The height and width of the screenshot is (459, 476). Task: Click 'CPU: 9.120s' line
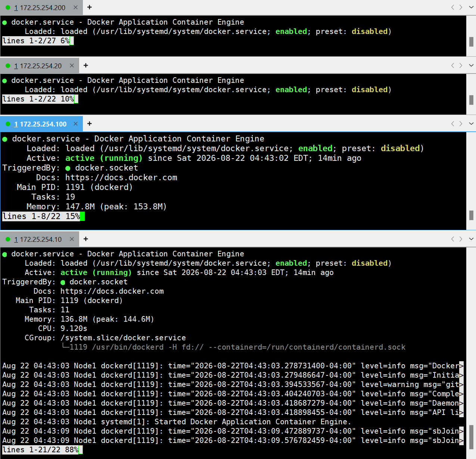(63, 328)
